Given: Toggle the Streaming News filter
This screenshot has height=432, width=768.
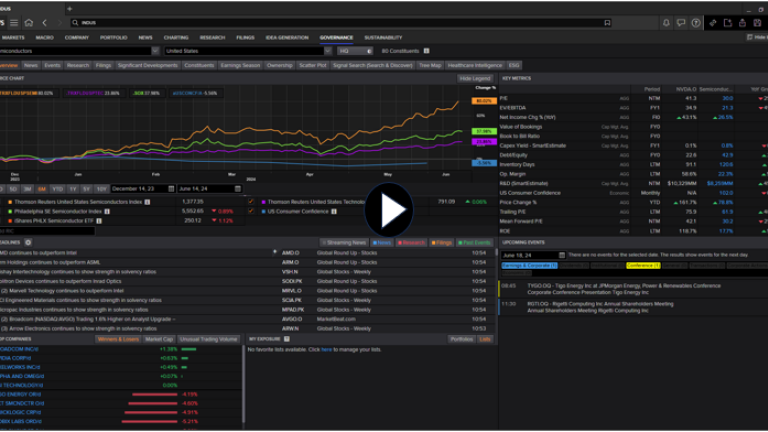Looking at the screenshot, I should click(344, 242).
